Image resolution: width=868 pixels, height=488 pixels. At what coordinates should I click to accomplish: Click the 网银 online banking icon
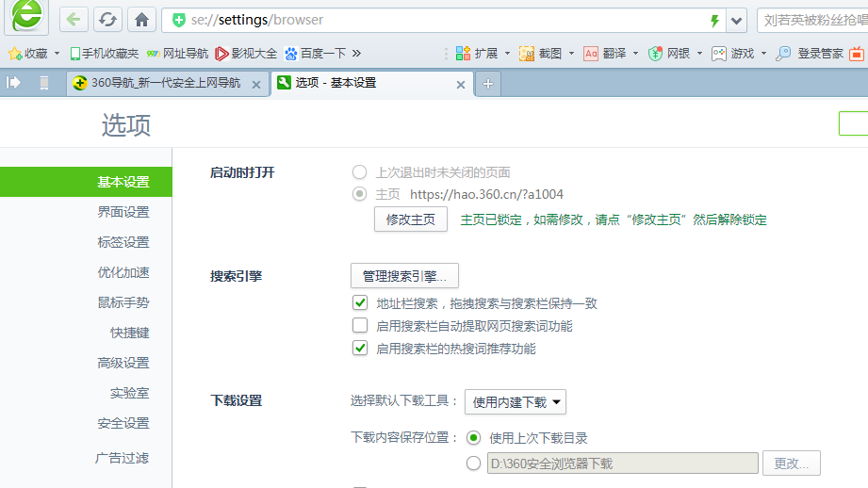pos(655,54)
